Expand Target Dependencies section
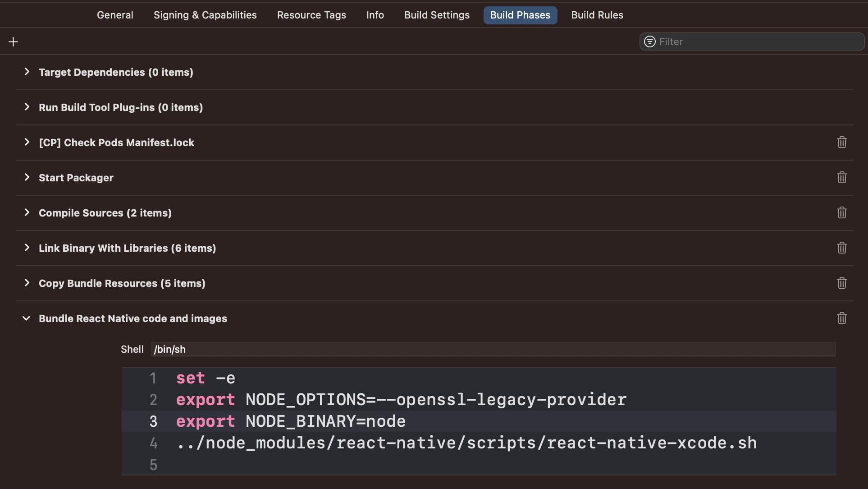This screenshot has width=868, height=489. (27, 72)
